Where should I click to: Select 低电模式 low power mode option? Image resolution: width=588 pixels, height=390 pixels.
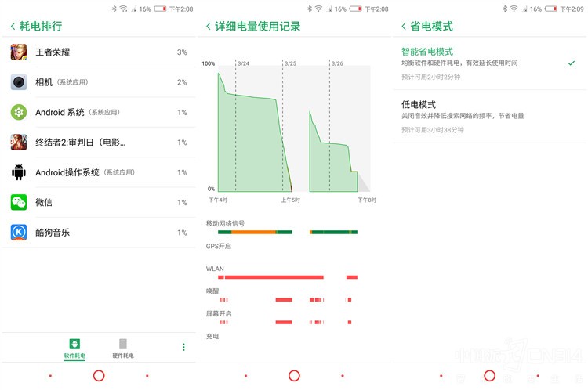(489, 117)
